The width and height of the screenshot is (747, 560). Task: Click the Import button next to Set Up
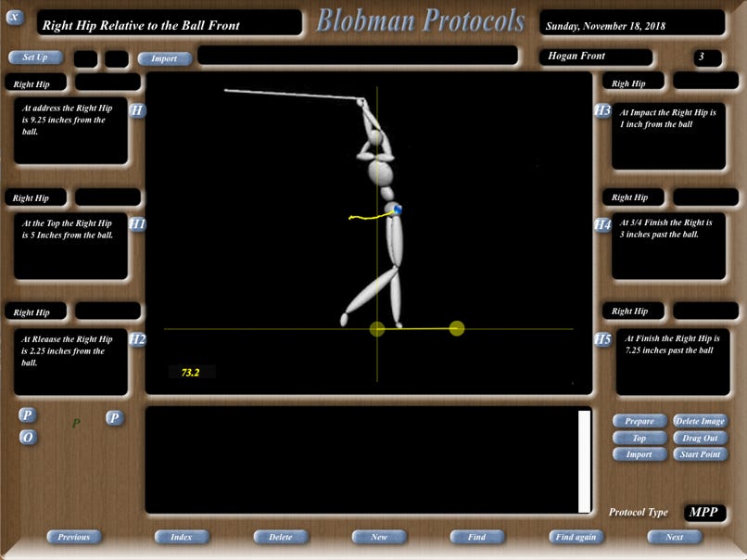(x=164, y=58)
